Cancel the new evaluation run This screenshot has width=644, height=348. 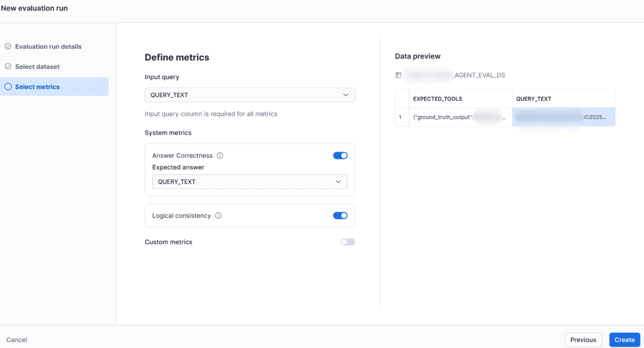(x=17, y=340)
